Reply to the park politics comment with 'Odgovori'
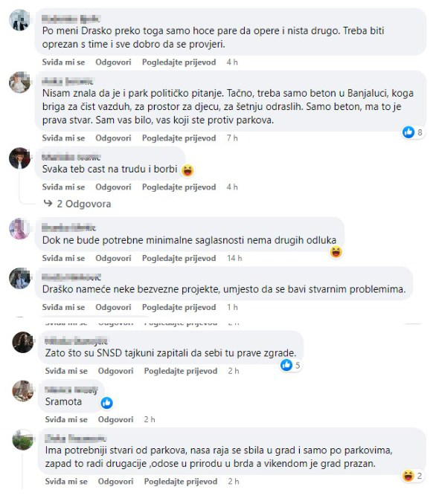This screenshot has height=504, width=436. [x=113, y=138]
